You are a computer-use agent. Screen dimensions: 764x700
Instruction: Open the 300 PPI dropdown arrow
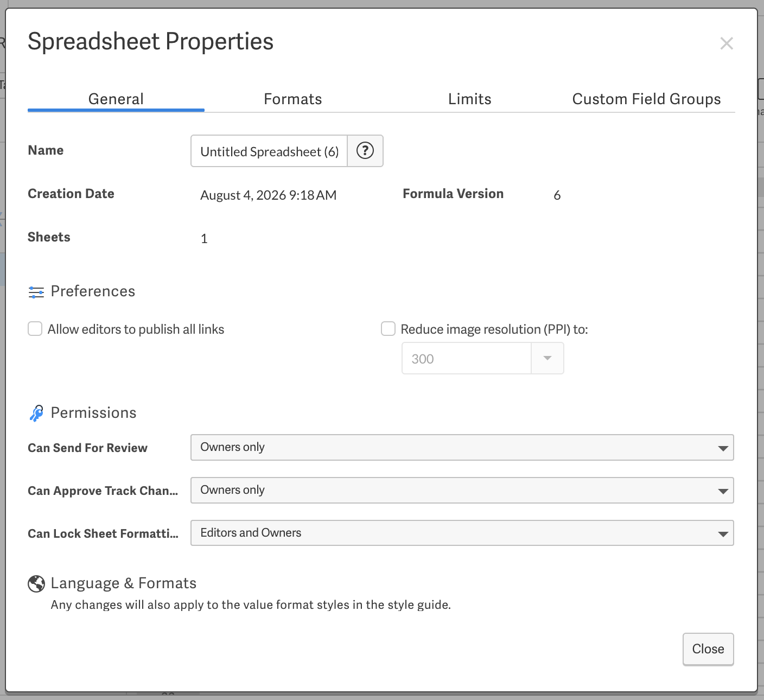(x=547, y=358)
